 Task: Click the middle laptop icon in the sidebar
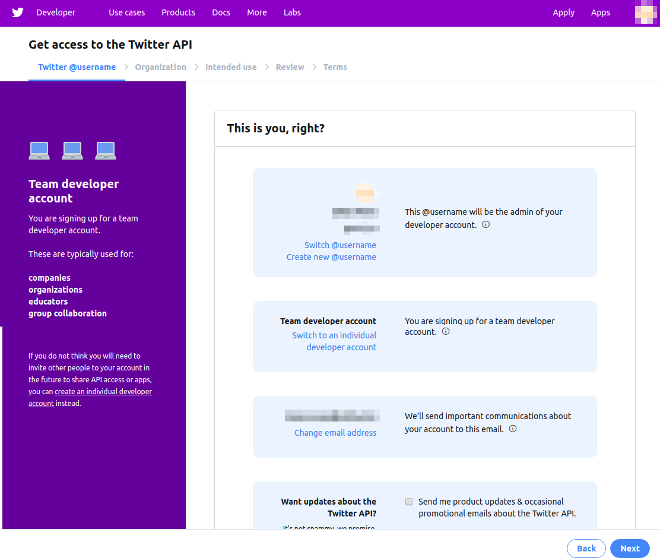72,151
